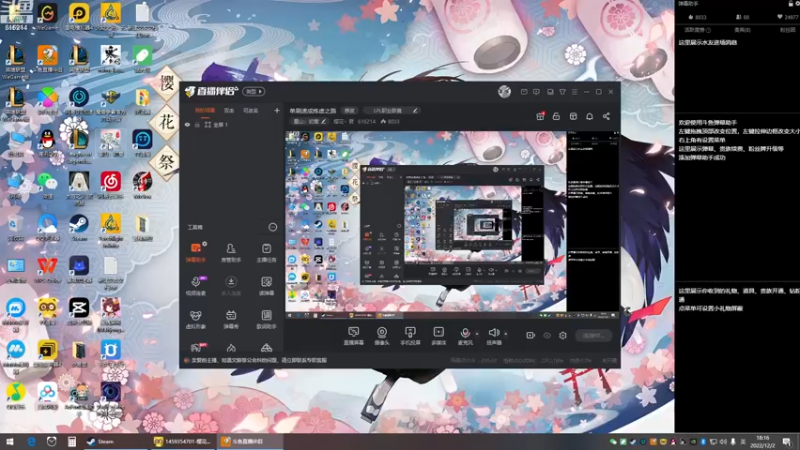800x450 pixels.
Task: Click the skin shirt icon in title bar
Action: click(x=562, y=92)
